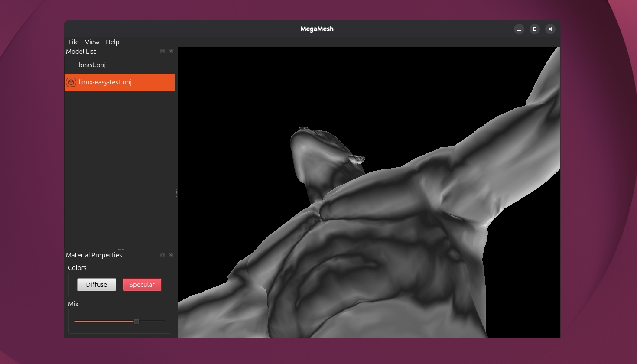Select beast.obj in the Model List
Image resolution: width=637 pixels, height=364 pixels.
(120, 65)
